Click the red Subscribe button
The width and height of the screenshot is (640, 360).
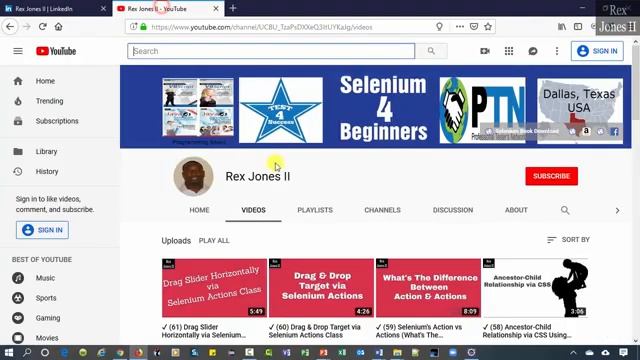click(551, 176)
